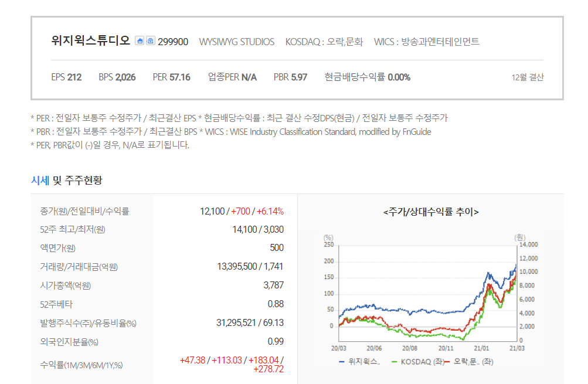
Task: Select the 1Y return value +278.72
Action: (x=268, y=369)
